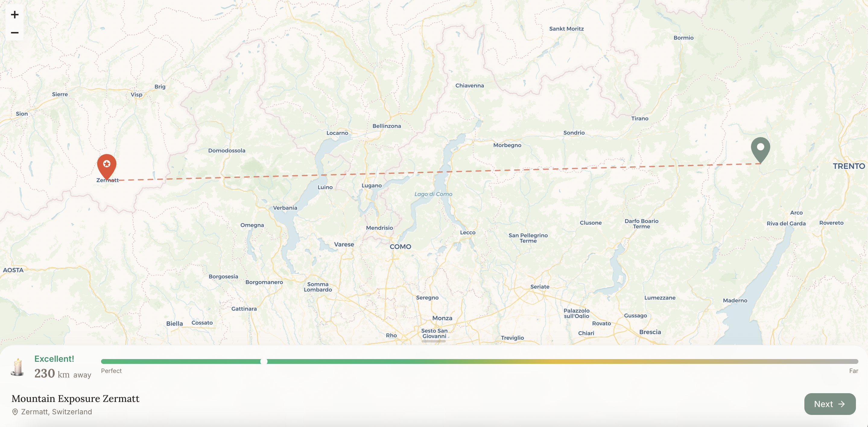Click the arrow inside the Next button
Viewport: 868px width, 427px height.
(x=841, y=404)
